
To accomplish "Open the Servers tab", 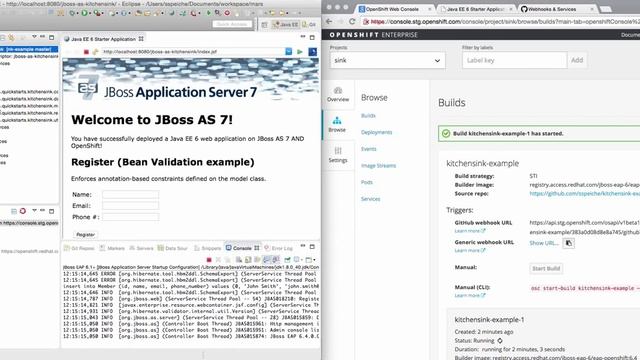I will click(141, 248).
